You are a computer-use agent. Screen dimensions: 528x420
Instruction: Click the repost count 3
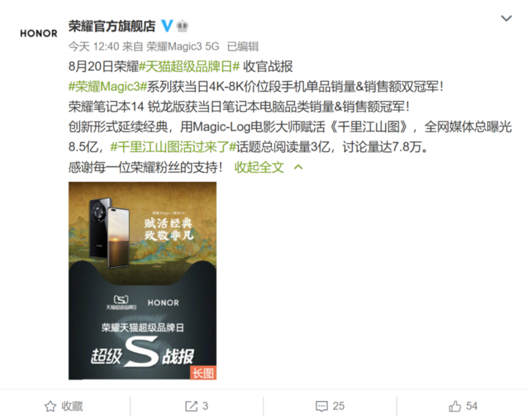tap(205, 406)
